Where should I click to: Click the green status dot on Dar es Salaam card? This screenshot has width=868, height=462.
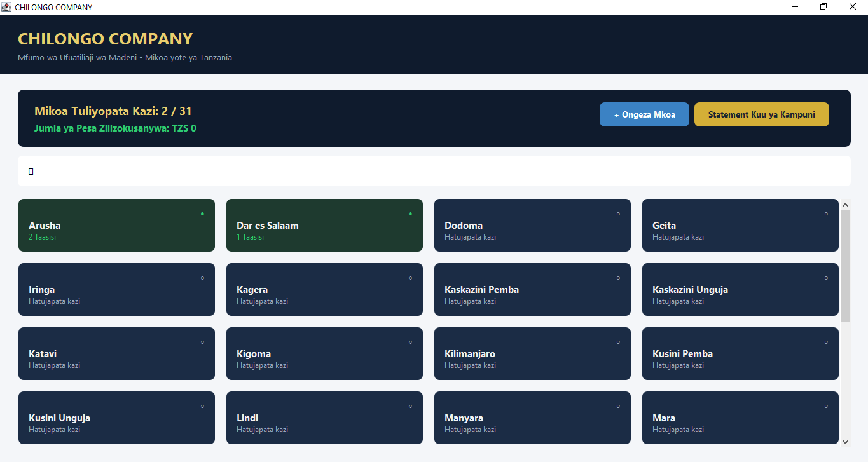(x=410, y=214)
